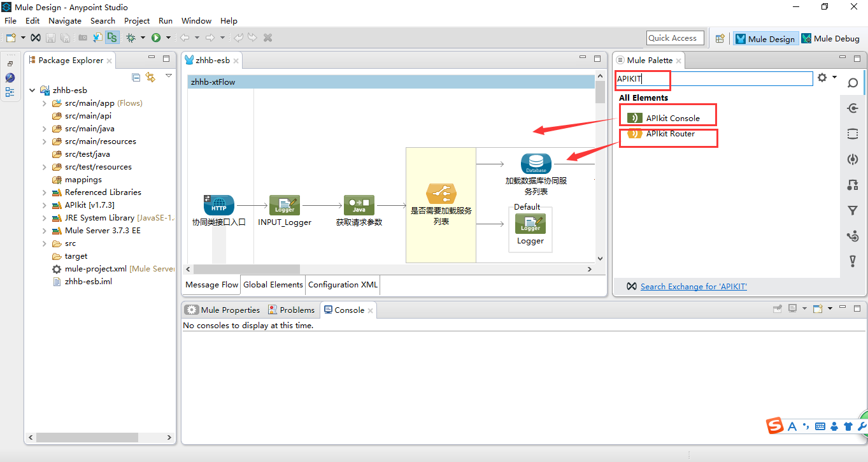868x462 pixels.
Task: Click the palette Scopes category icon
Action: [853, 134]
